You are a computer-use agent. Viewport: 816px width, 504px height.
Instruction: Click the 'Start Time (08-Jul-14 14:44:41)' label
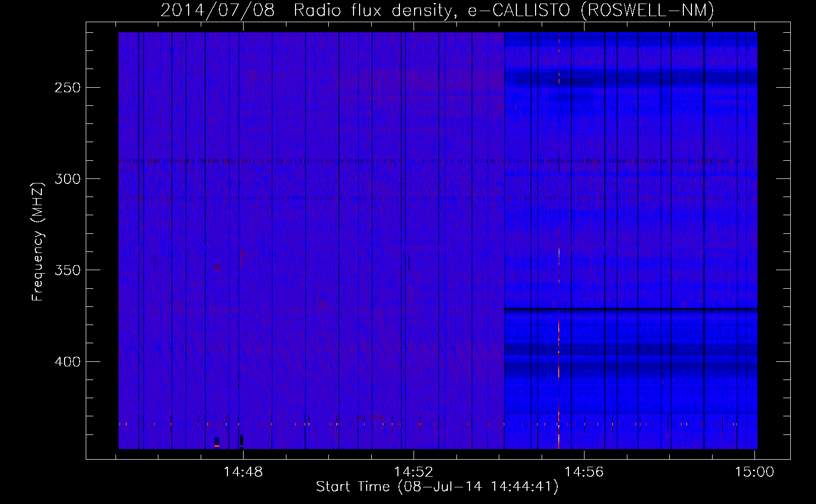click(437, 487)
